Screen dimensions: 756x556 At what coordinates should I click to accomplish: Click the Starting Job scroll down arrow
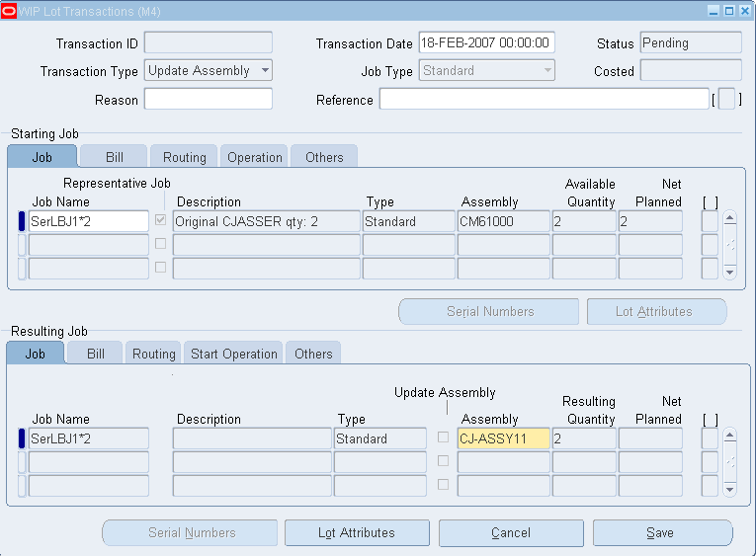pos(730,273)
